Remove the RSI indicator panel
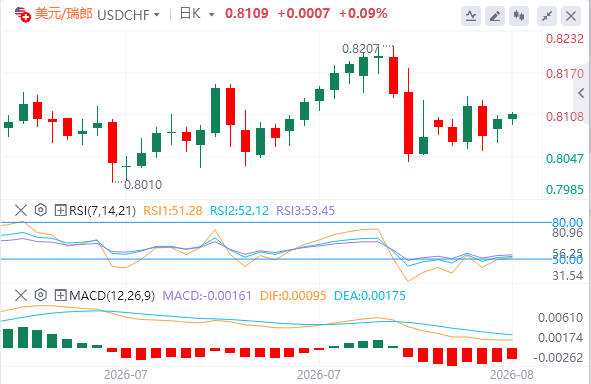591x384 pixels. tap(21, 210)
